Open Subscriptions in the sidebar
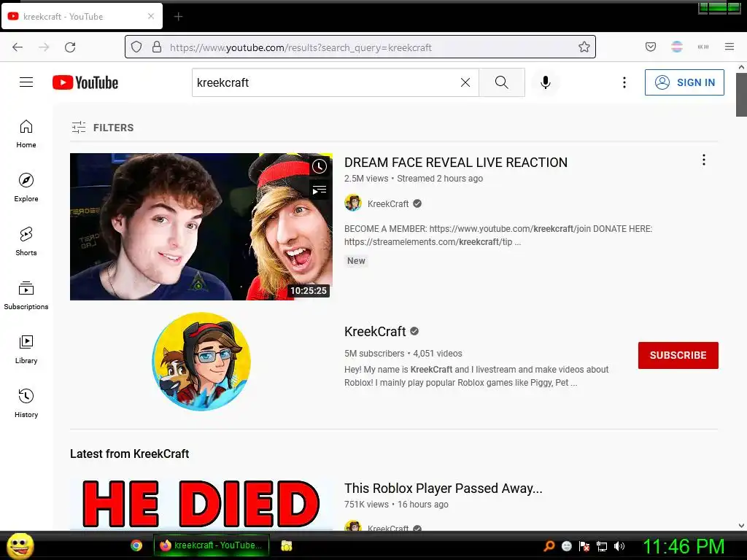 coord(26,295)
